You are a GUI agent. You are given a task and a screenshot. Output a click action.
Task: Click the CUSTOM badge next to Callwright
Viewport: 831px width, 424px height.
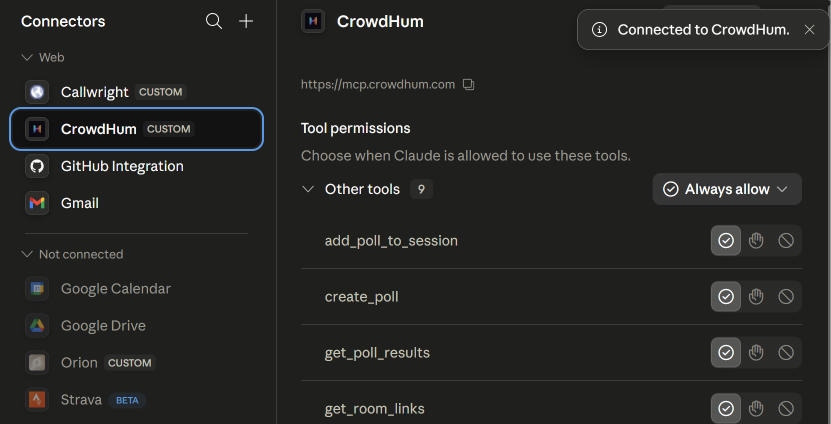click(x=161, y=92)
